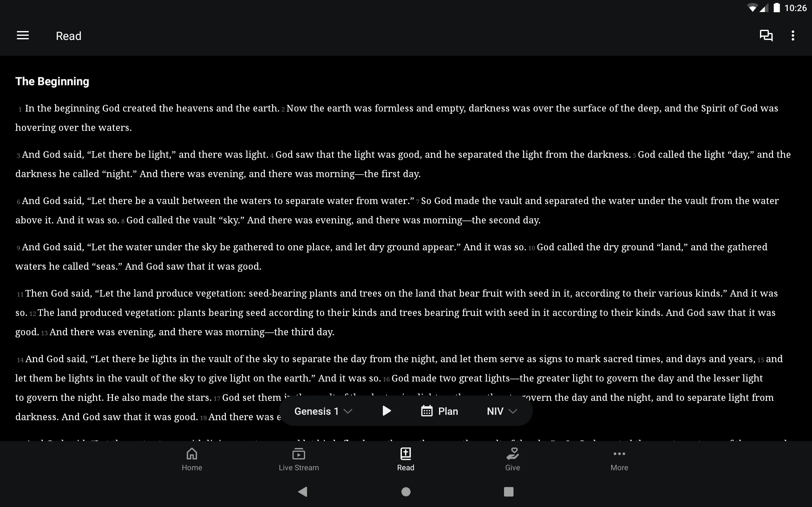Tap the compare versions icon top right
Image resolution: width=812 pixels, height=507 pixels.
[x=766, y=35]
